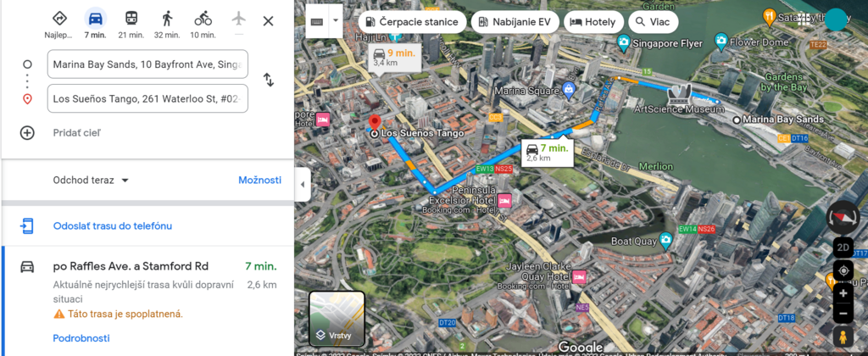
Task: Swap start and destination points
Action: (x=268, y=80)
